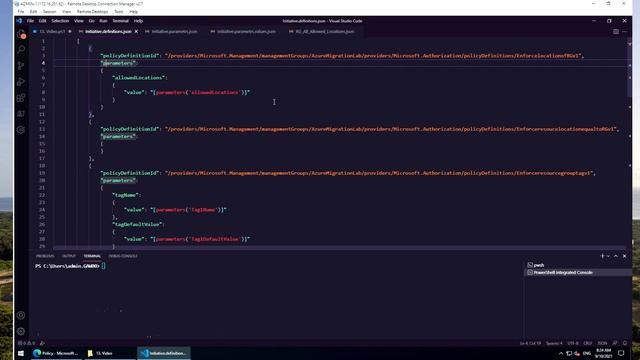The image size is (640, 360).
Task: Click the editor vertical scrollbar
Action: click(629, 67)
